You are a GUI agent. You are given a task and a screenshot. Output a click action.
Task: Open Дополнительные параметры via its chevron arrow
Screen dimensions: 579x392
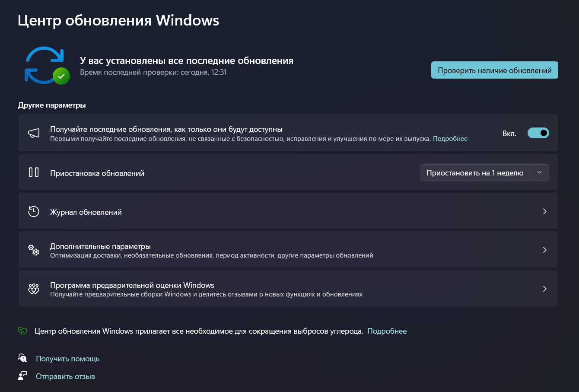(x=544, y=250)
